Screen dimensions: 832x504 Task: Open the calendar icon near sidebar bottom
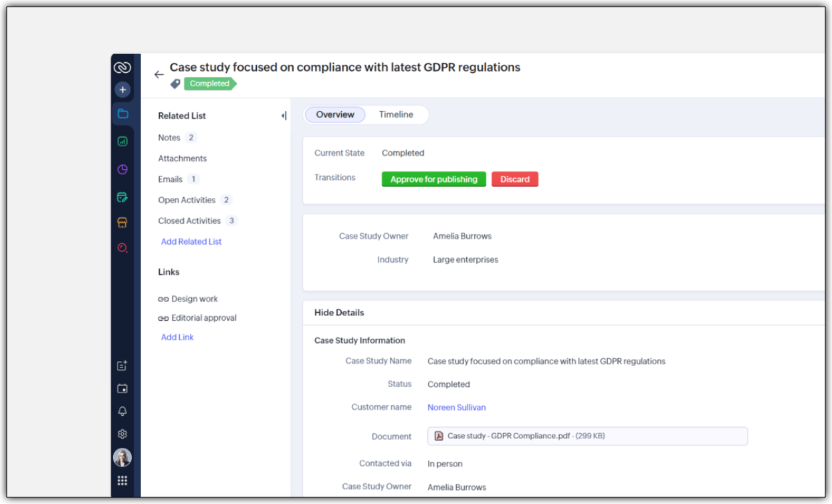pyautogui.click(x=122, y=388)
